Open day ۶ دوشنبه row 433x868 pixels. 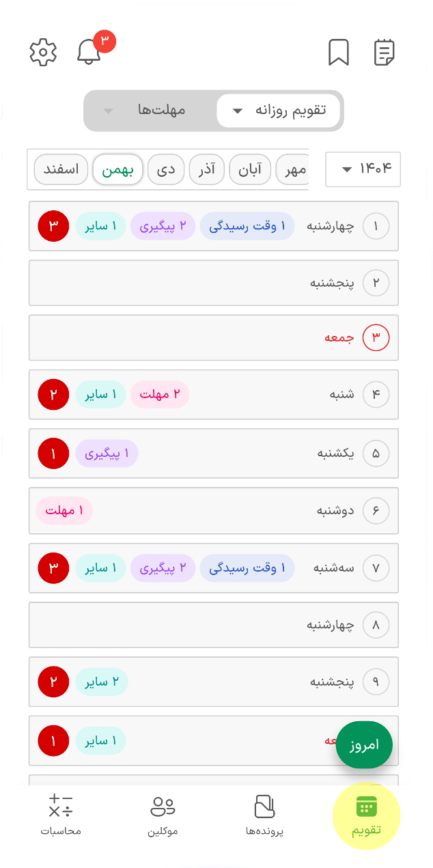(x=214, y=510)
